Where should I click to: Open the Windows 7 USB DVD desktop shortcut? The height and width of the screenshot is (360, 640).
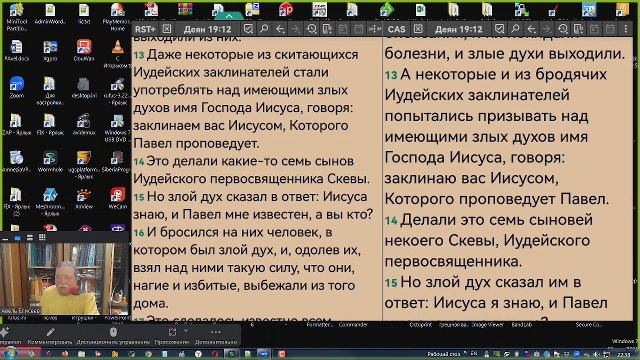[118, 128]
